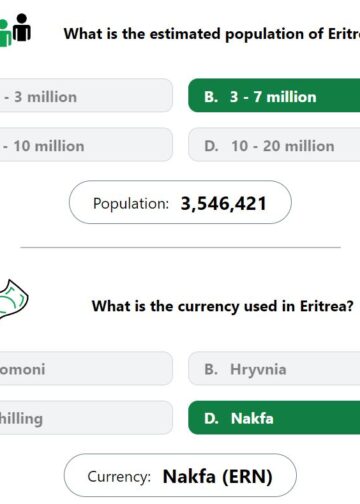Click the Currency: Nakfa (ERN) info pill

pyautogui.click(x=180, y=475)
